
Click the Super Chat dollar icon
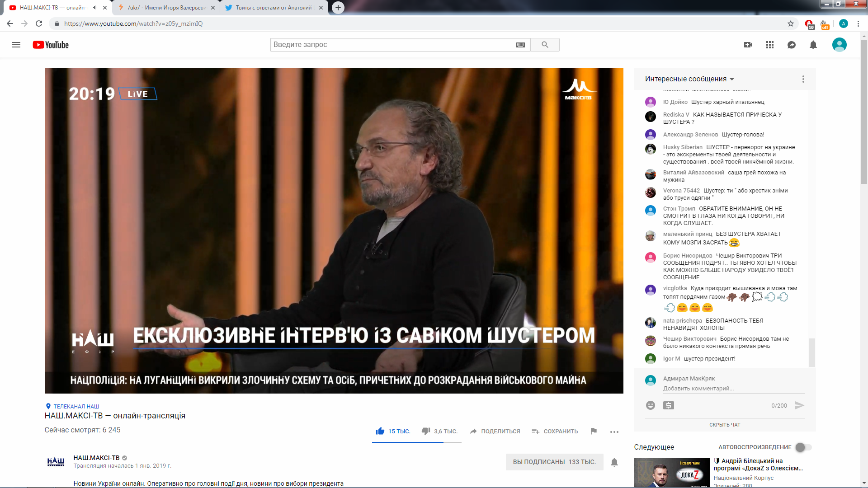tap(669, 405)
